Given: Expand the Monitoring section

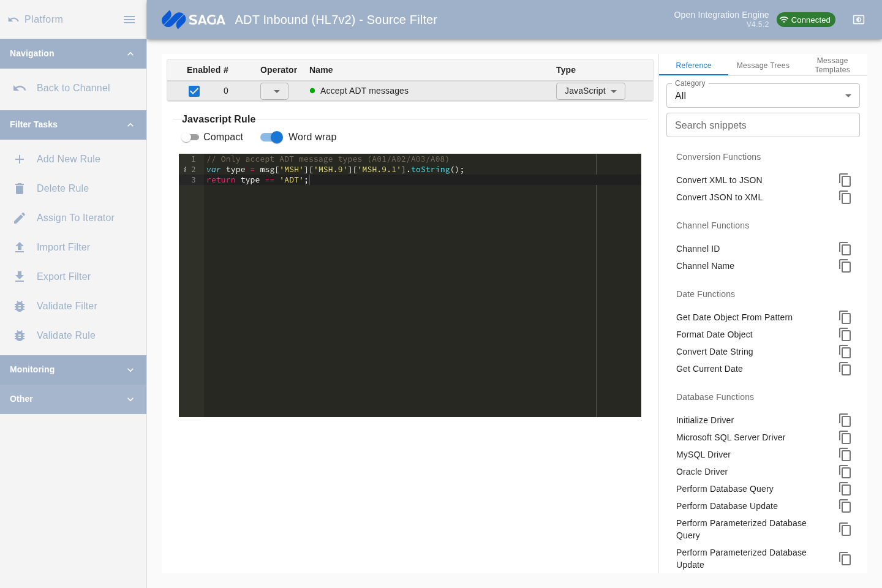Looking at the screenshot, I should pos(73,370).
